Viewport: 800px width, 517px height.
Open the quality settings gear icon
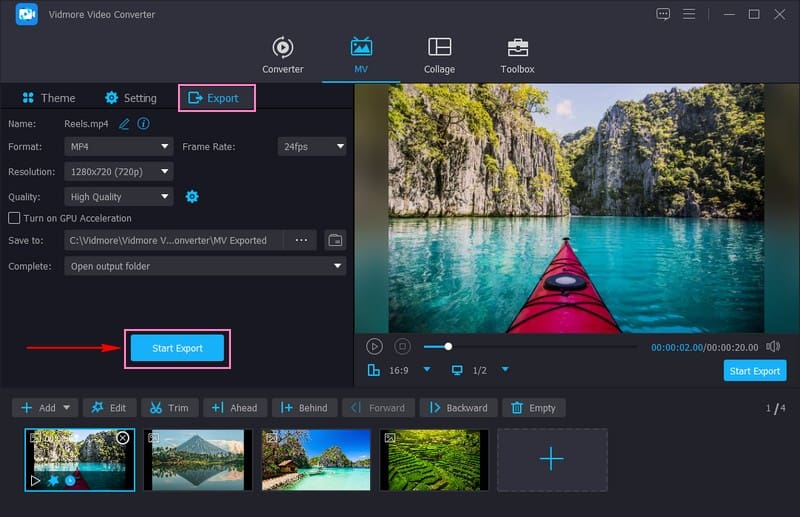pyautogui.click(x=192, y=197)
